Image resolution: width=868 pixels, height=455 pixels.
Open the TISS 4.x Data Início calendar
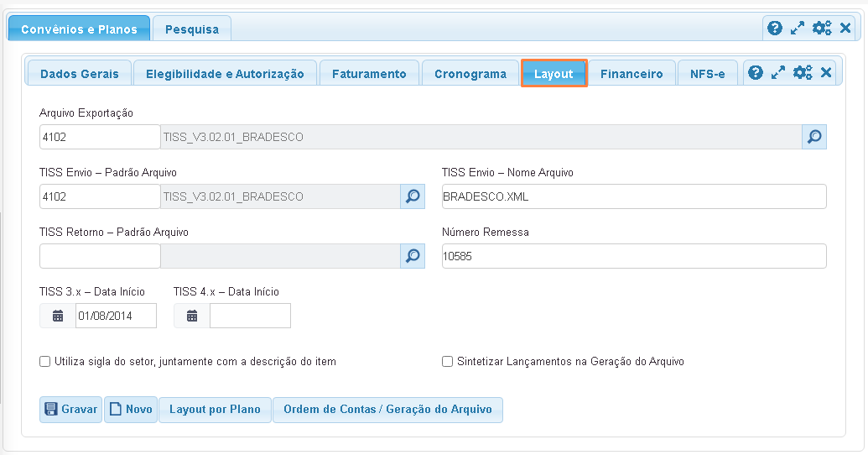tap(192, 316)
